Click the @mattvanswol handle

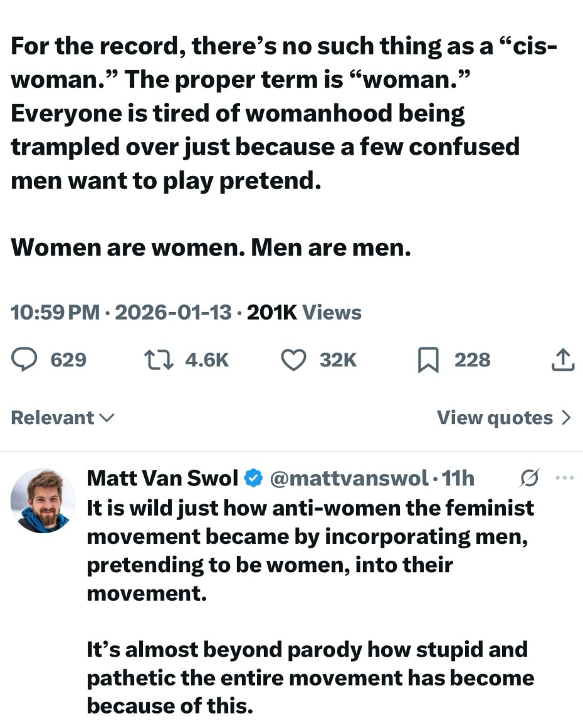[x=349, y=479]
